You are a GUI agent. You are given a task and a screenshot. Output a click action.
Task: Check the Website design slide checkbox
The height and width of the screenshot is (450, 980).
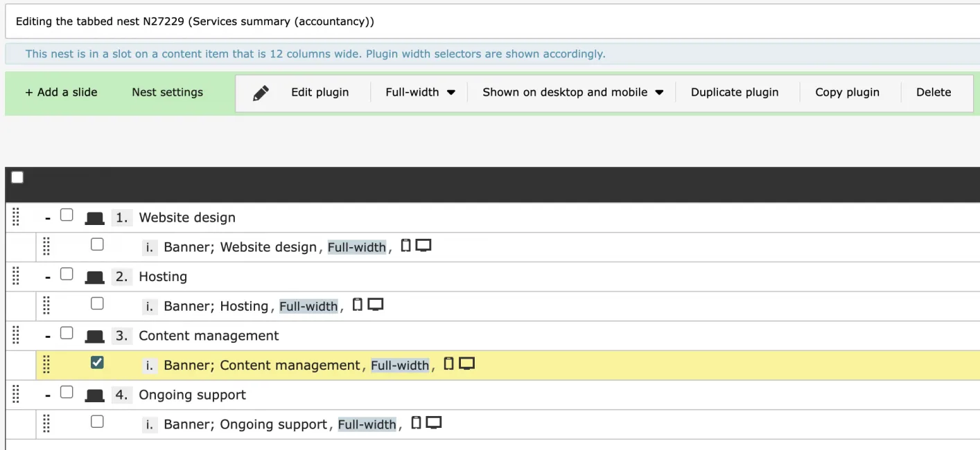click(x=67, y=215)
